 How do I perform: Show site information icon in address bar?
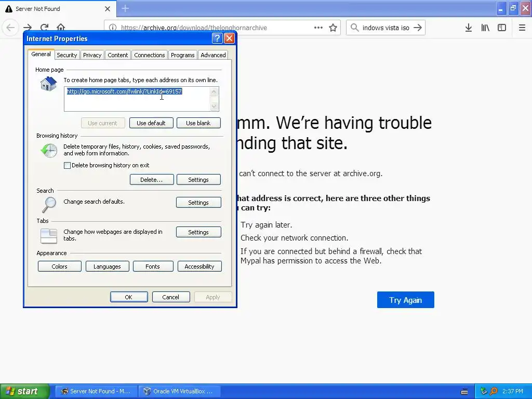click(x=113, y=28)
